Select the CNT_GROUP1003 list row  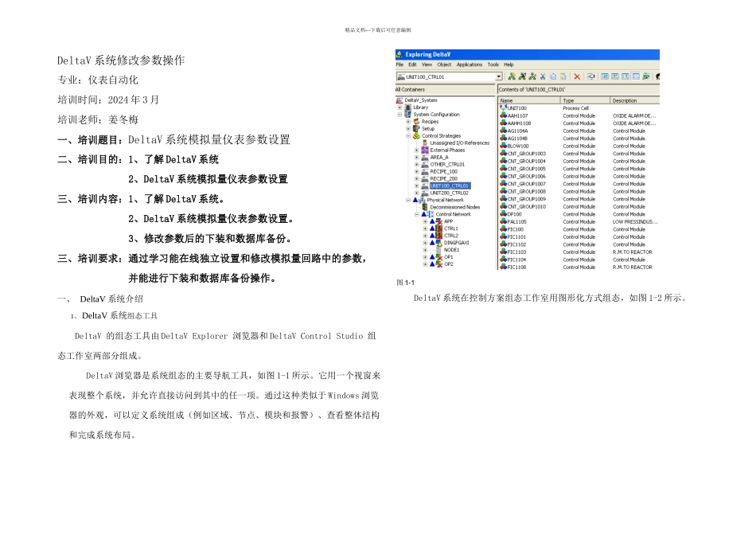(x=579, y=154)
